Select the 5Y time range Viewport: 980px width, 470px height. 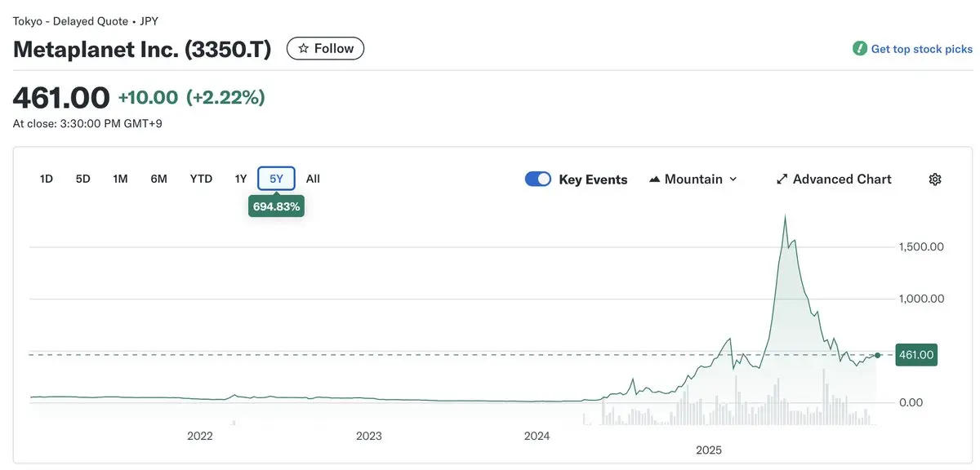276,179
